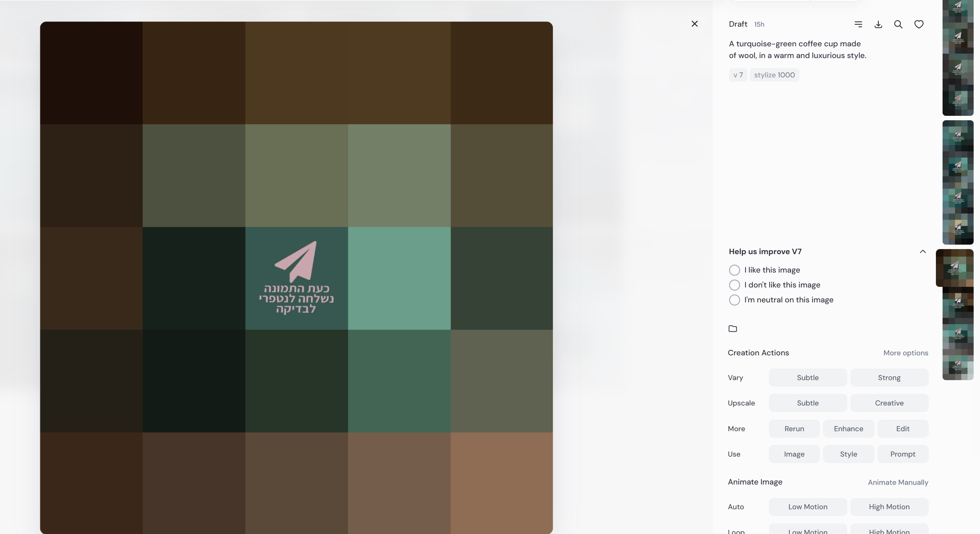Click the hamburger menu icon beside Draft
The width and height of the screenshot is (980, 534).
click(858, 24)
